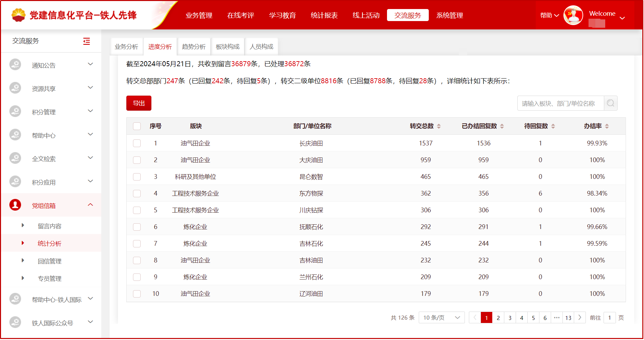Click the 前往 page number input field
Image resolution: width=644 pixels, height=340 pixels.
[610, 318]
